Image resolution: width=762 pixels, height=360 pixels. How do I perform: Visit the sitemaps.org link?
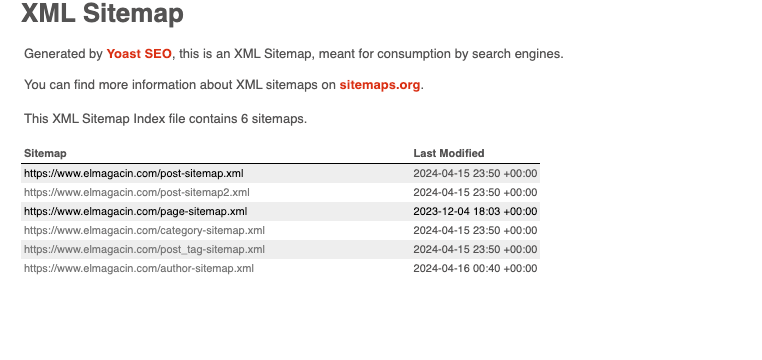coord(380,85)
